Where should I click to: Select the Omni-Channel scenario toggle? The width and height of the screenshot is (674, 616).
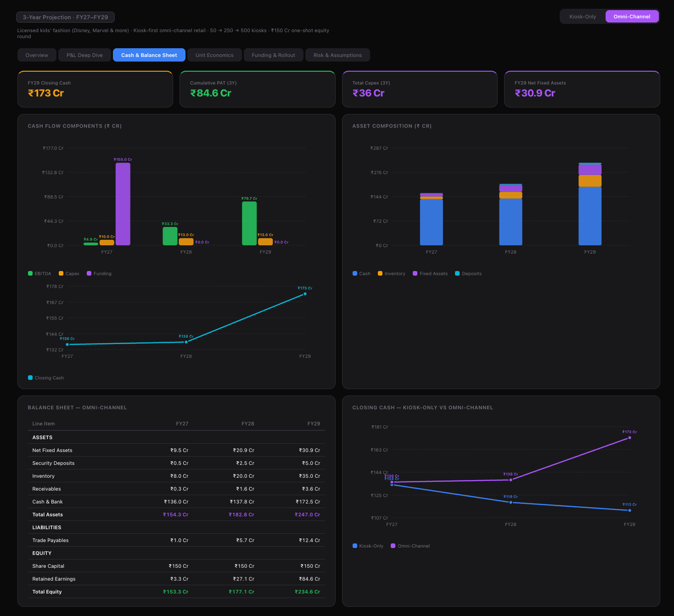(x=632, y=17)
